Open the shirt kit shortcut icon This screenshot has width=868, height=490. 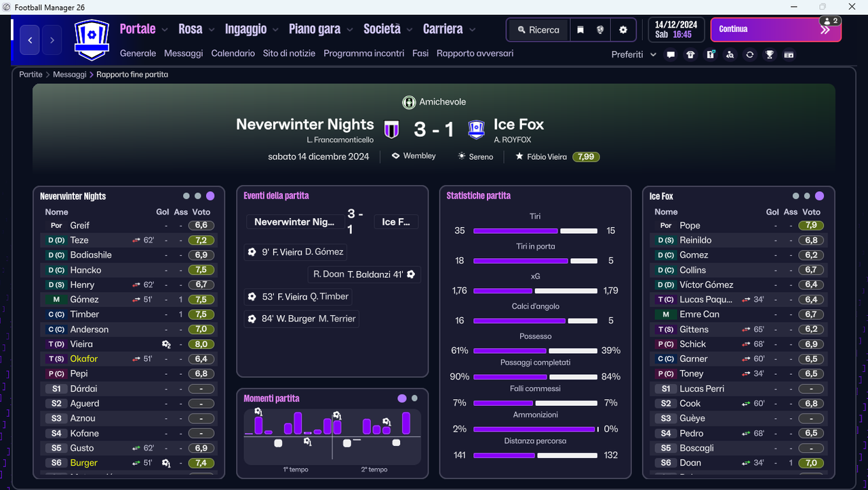point(690,55)
